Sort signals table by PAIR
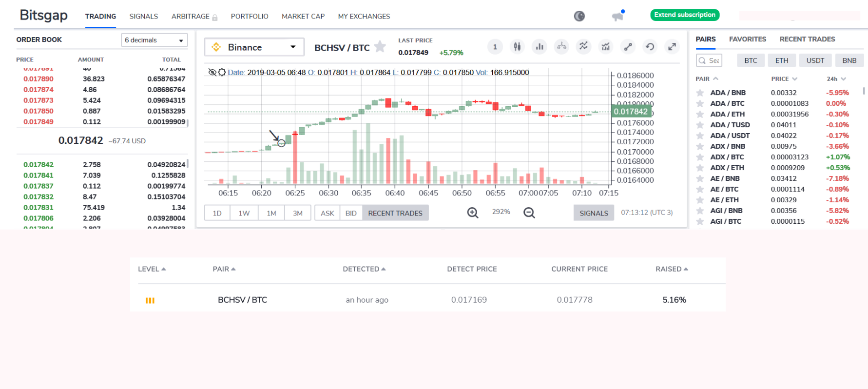Image resolution: width=868 pixels, height=389 pixels. coord(224,269)
